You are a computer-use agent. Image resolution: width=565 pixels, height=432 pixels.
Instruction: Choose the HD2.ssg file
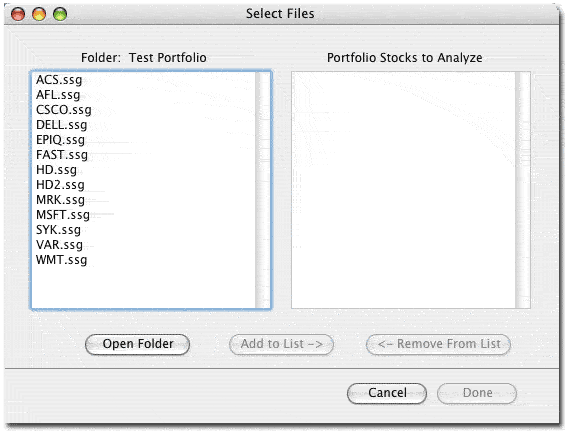(x=60, y=185)
